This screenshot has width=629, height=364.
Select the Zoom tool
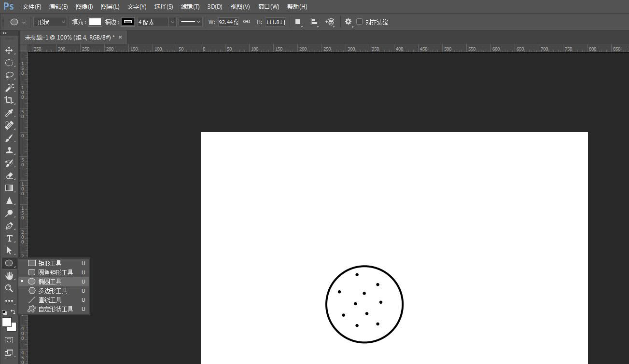(x=9, y=288)
